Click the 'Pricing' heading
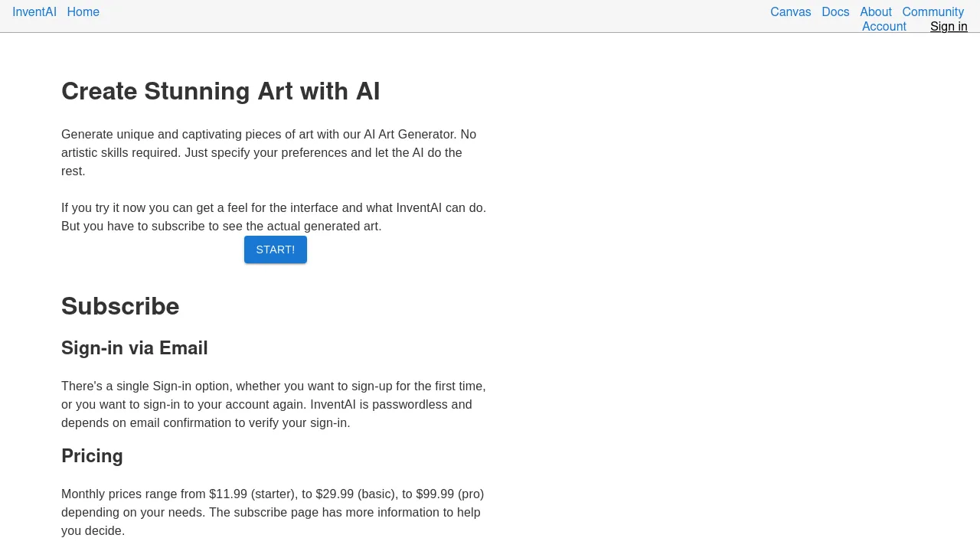The image size is (980, 551). [x=92, y=456]
